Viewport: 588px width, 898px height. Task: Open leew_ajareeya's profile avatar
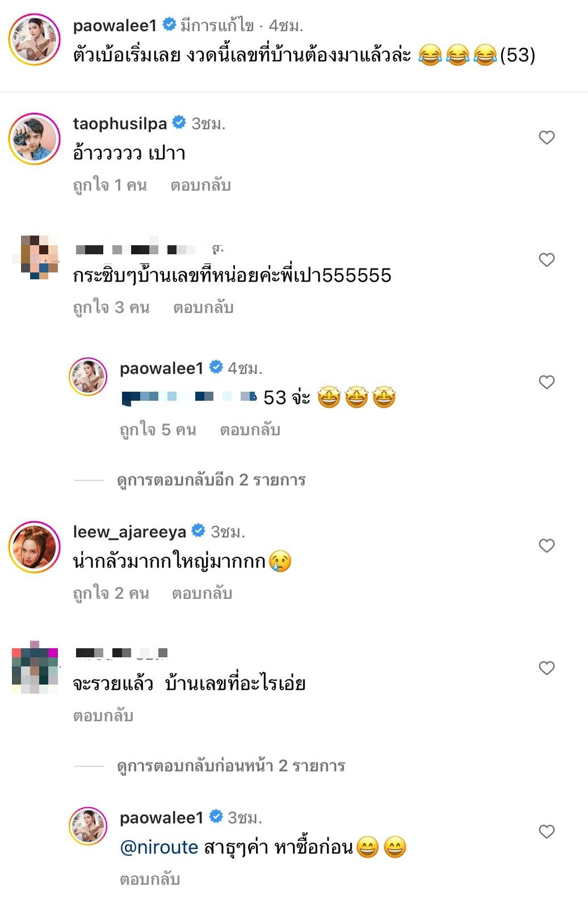click(34, 546)
